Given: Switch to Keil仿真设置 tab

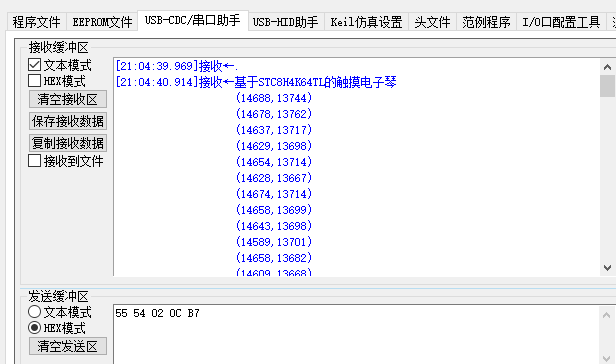Looking at the screenshot, I should (x=366, y=22).
